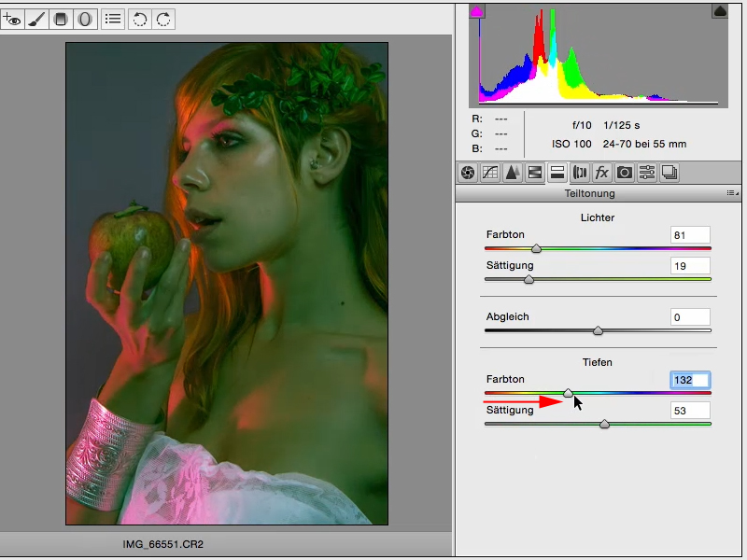Click the image preview of the woman

pyautogui.click(x=227, y=284)
